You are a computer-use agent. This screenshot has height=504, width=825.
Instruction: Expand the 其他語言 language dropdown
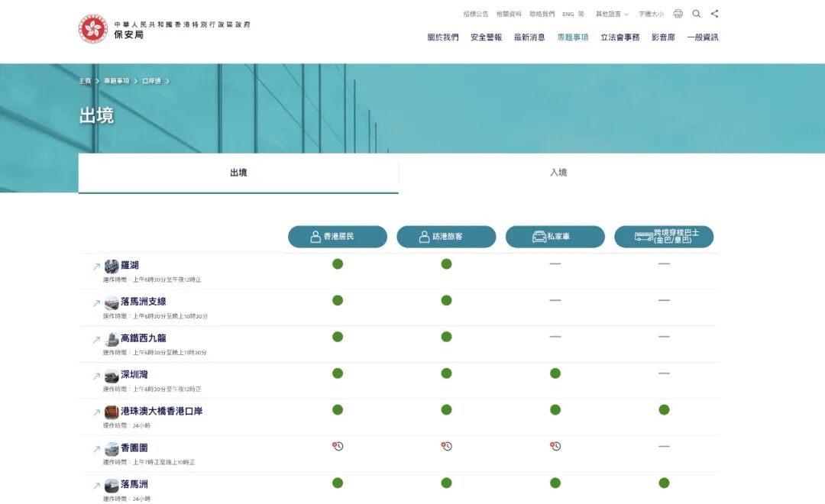[612, 14]
